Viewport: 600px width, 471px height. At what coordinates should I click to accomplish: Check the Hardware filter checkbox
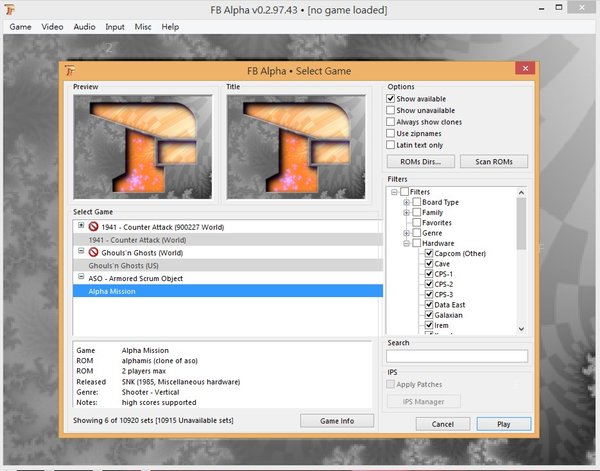pos(416,243)
